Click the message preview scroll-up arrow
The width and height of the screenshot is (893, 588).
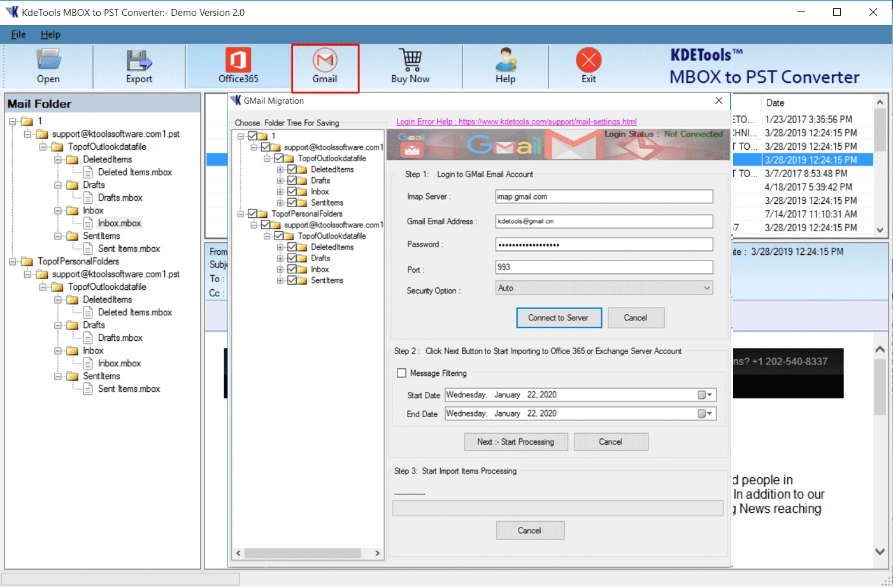880,349
